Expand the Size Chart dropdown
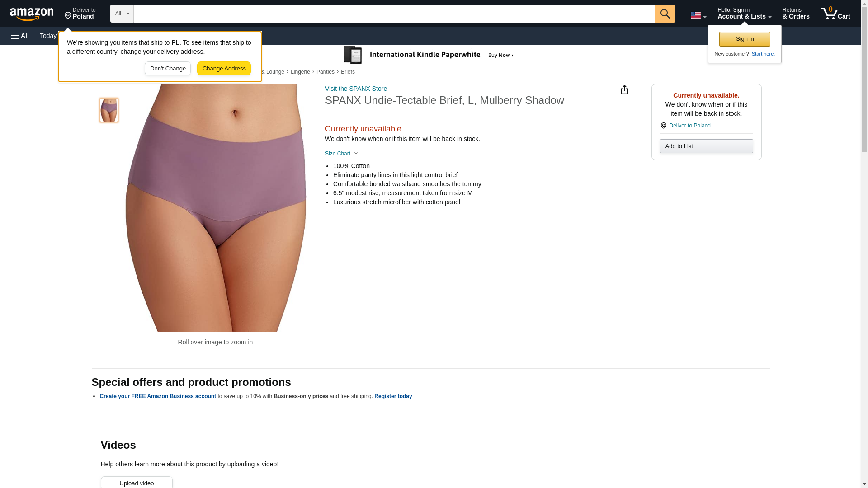Screen dimensions: 868x488 pyautogui.click(x=341, y=154)
